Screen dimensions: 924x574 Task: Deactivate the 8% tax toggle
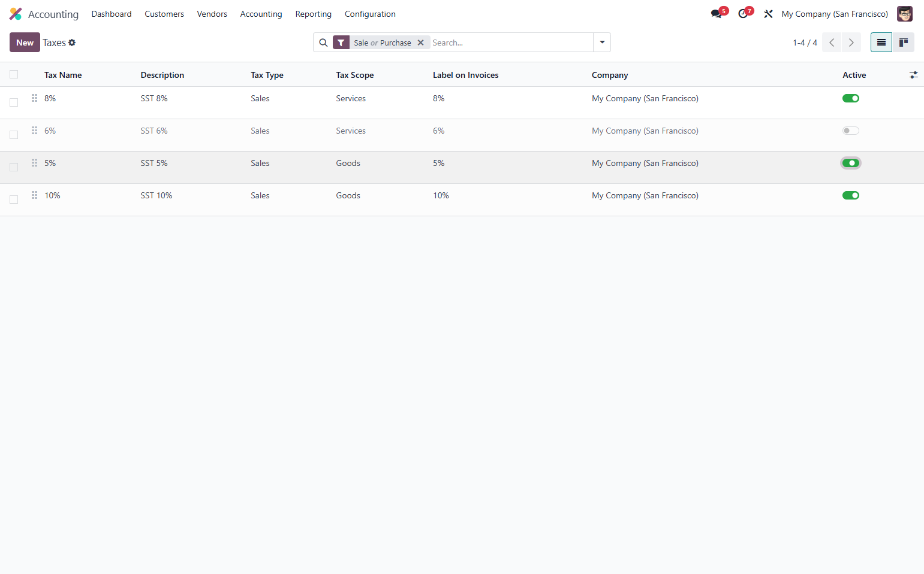[x=851, y=98]
